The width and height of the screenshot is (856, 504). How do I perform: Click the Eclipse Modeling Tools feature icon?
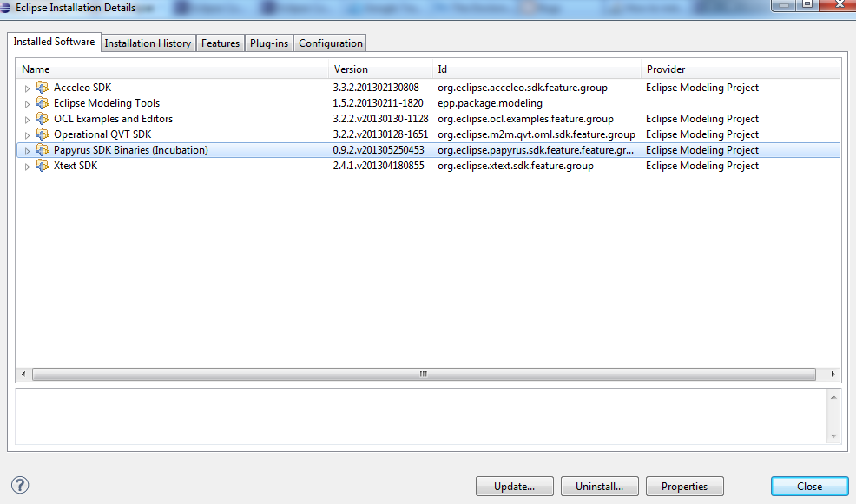(43, 103)
